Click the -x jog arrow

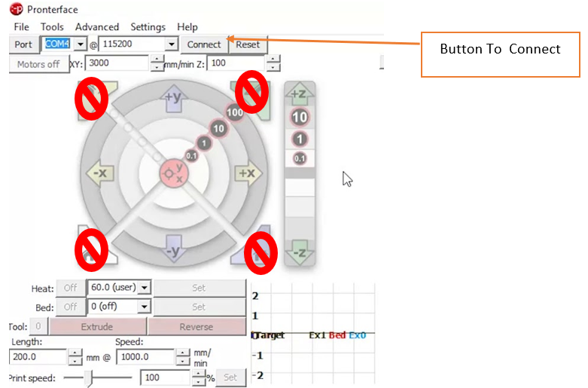click(x=99, y=173)
